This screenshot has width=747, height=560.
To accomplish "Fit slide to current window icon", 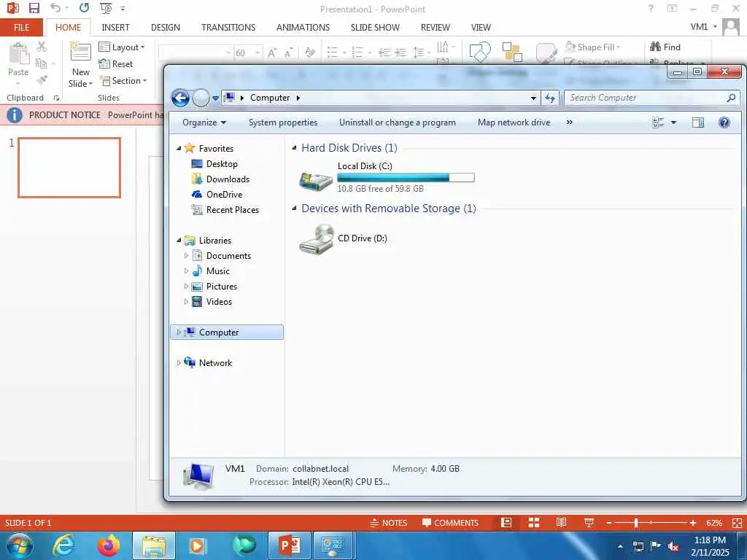I will pos(737,523).
